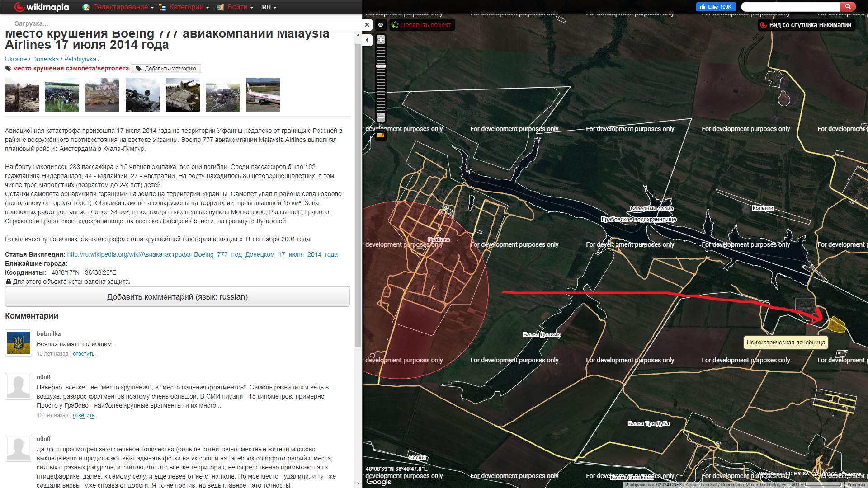Select the ruler measurement tool
The height and width of the screenshot is (488, 868).
pyautogui.click(x=381, y=135)
